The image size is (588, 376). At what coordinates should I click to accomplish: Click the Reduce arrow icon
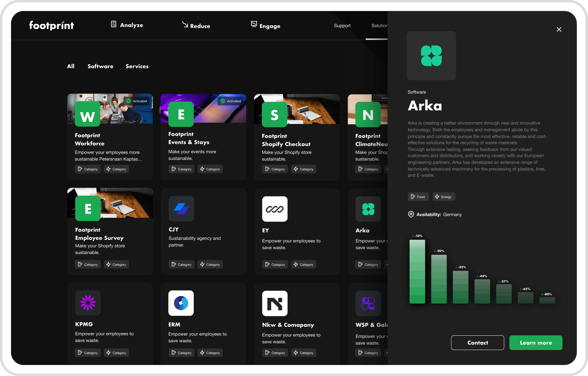[x=185, y=24]
